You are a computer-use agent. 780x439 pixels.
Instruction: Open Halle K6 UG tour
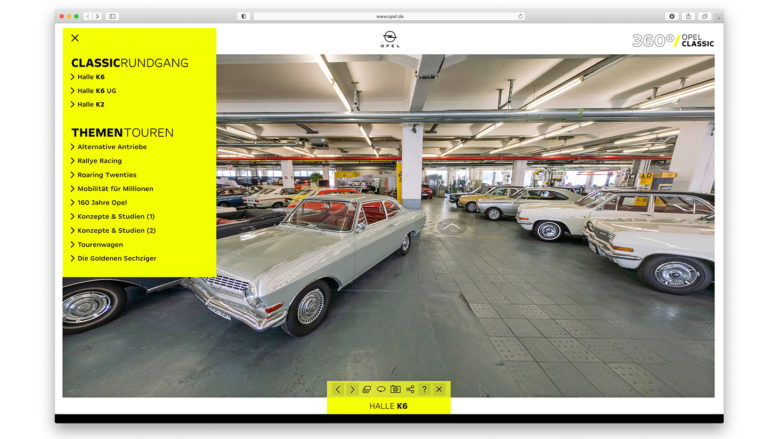coord(93,90)
